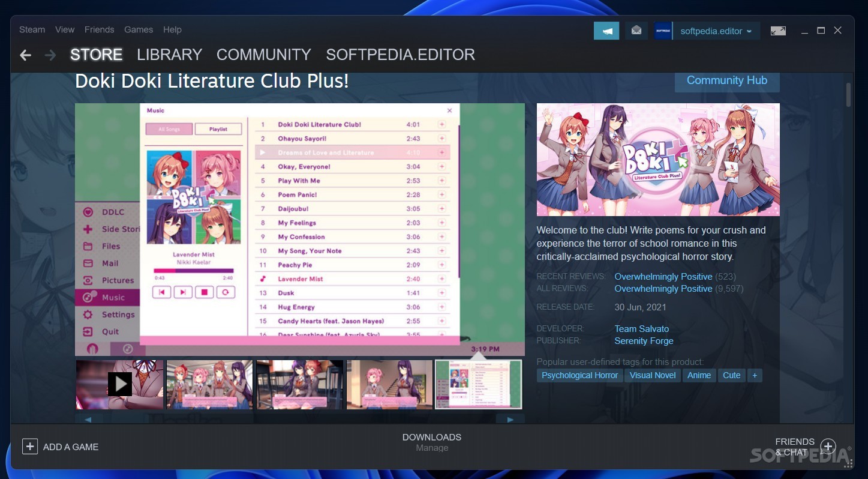Open the announcements megaphone icon
868x479 pixels.
pyautogui.click(x=606, y=31)
